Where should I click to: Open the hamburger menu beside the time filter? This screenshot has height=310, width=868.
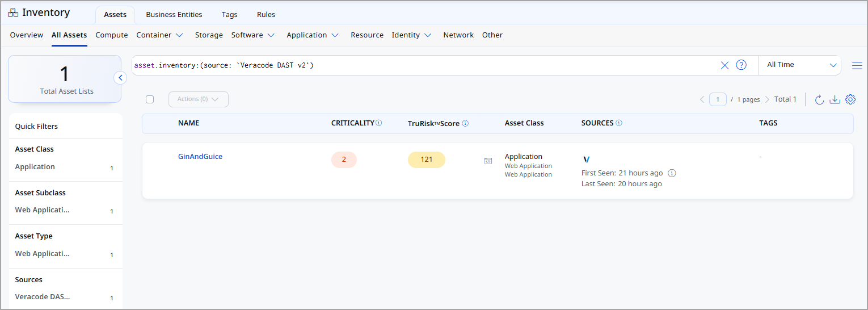(x=857, y=65)
